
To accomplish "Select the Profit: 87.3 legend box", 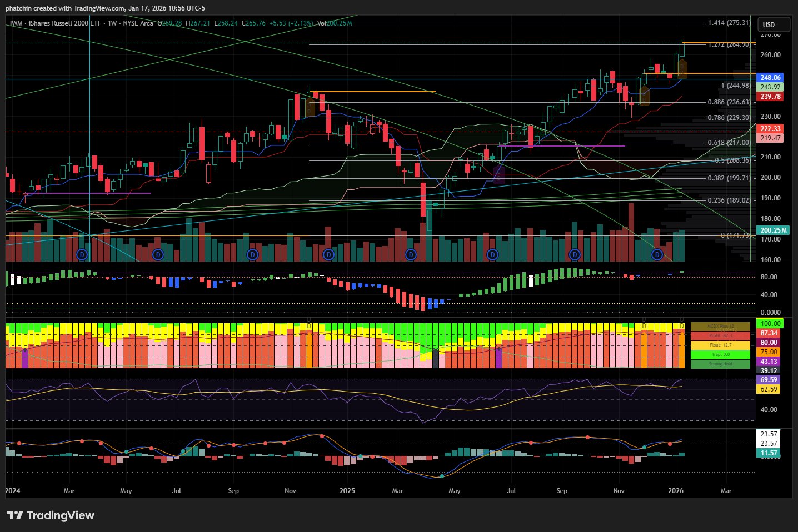I will click(720, 336).
